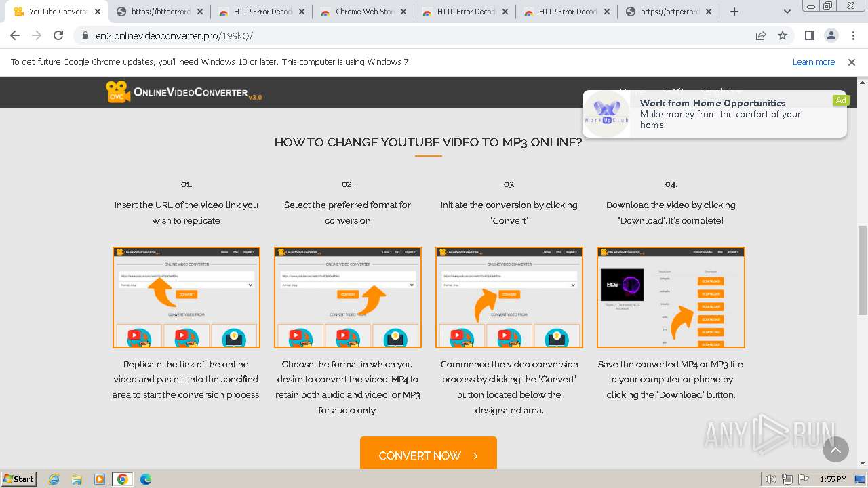This screenshot has height=488, width=868.
Task: Click 'Select the preferred format for conversion' text
Action: point(348,213)
